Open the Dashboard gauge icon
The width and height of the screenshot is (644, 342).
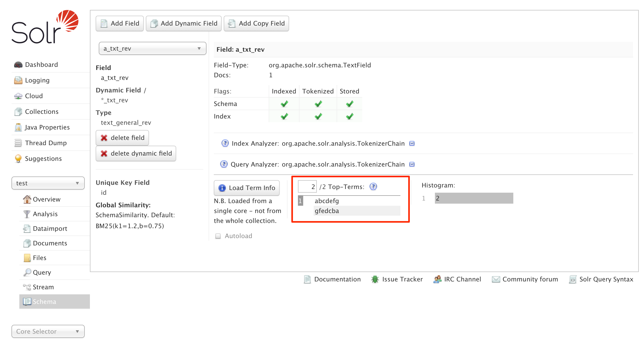[18, 65]
